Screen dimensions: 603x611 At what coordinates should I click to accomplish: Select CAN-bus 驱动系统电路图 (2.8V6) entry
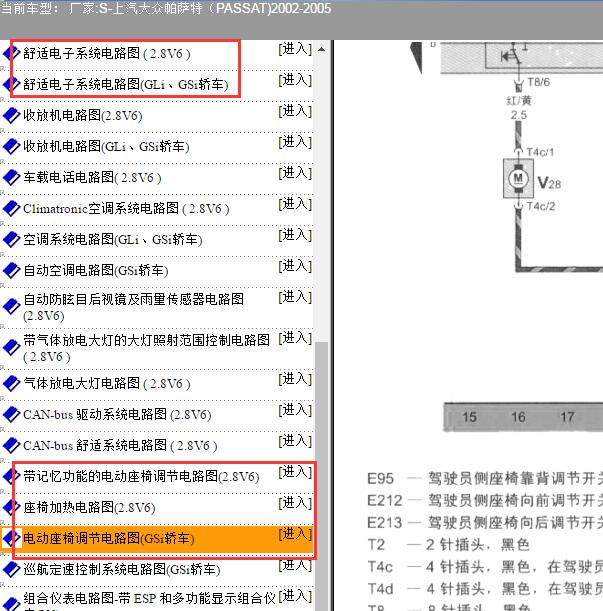coord(117,414)
